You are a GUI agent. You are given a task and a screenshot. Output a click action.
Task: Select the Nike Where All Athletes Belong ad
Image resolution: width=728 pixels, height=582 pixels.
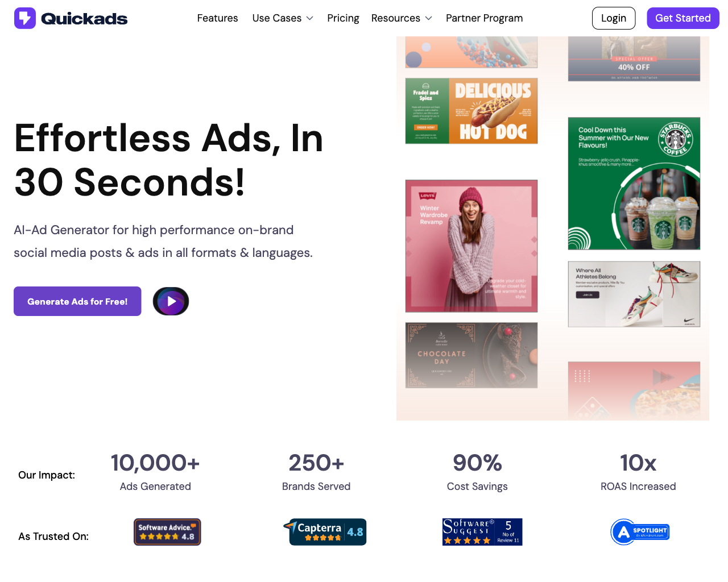(634, 294)
